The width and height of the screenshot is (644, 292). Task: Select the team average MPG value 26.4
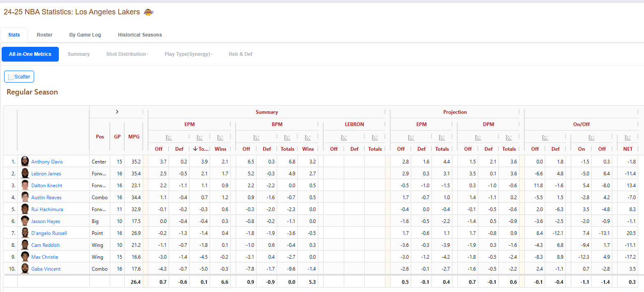[x=135, y=282]
